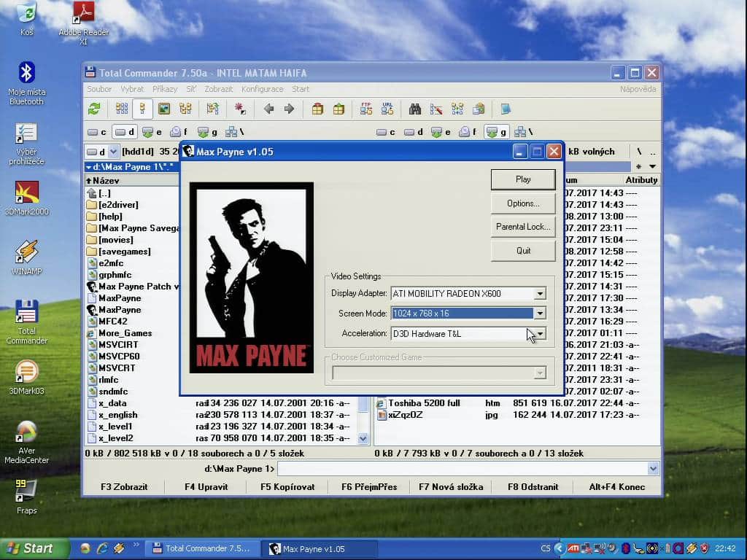The height and width of the screenshot is (560, 747).
Task: Select the xiZqzOZ jpg file row
Action: tap(517, 415)
